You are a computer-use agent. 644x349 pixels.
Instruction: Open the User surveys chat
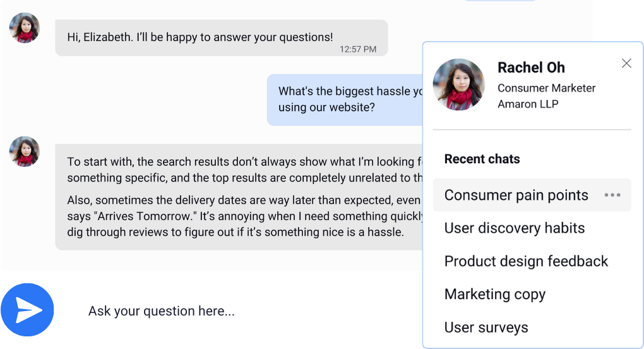(x=486, y=328)
